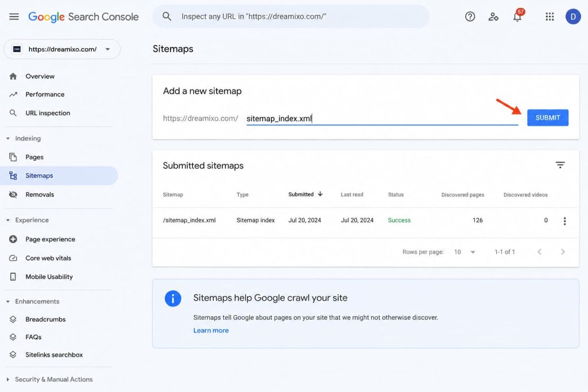Image resolution: width=588 pixels, height=392 pixels.
Task: Click the Page experience plus-circle icon
Action: tap(13, 239)
